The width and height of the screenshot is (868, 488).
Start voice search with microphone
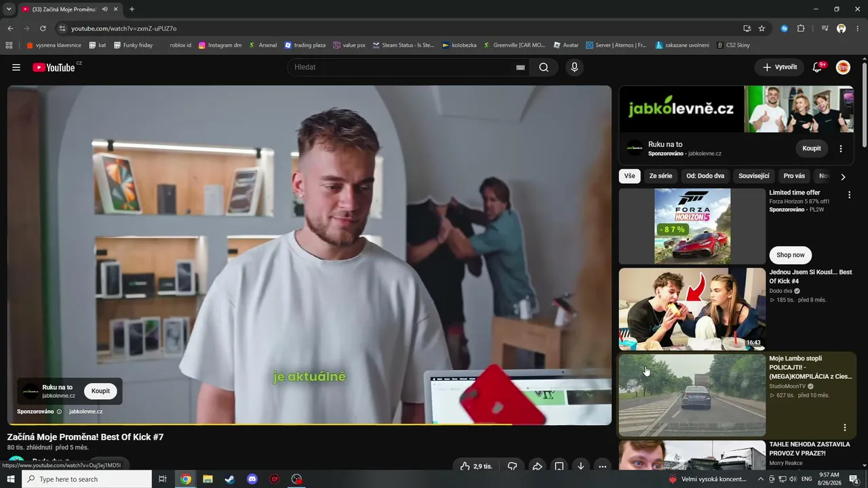click(574, 67)
